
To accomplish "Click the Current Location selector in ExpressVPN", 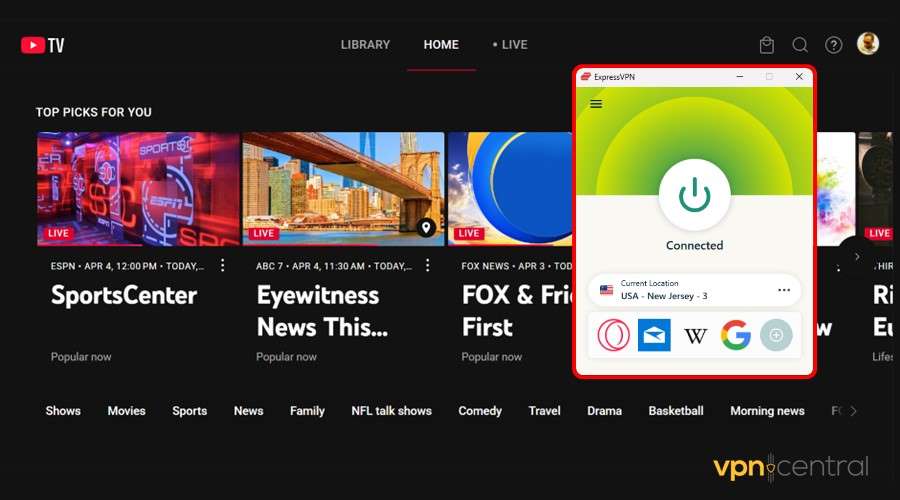I will (x=695, y=290).
